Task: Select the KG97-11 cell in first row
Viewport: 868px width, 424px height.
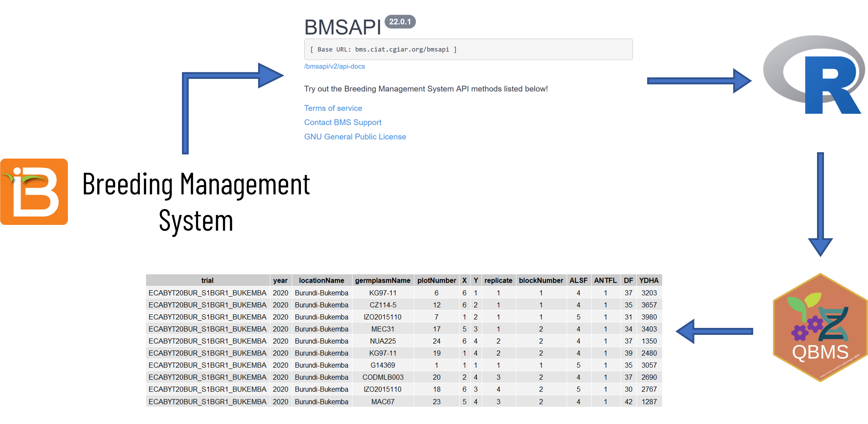Action: click(382, 293)
